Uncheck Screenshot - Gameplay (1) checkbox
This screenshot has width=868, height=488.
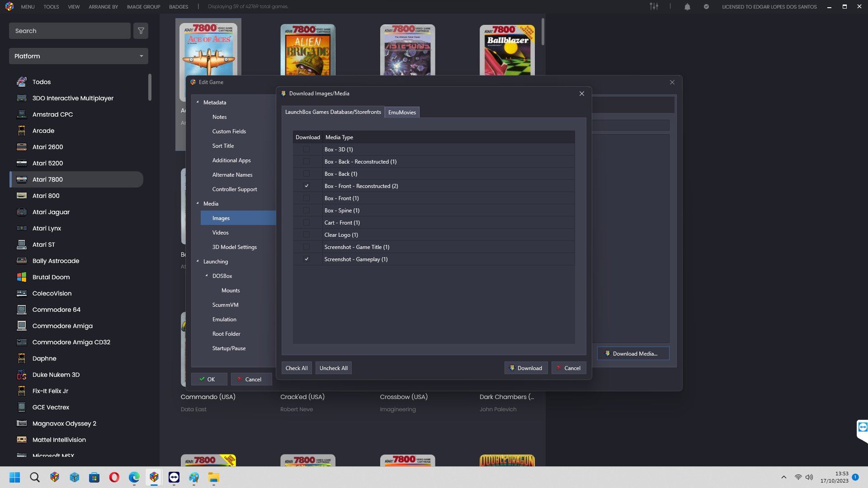[x=307, y=259]
